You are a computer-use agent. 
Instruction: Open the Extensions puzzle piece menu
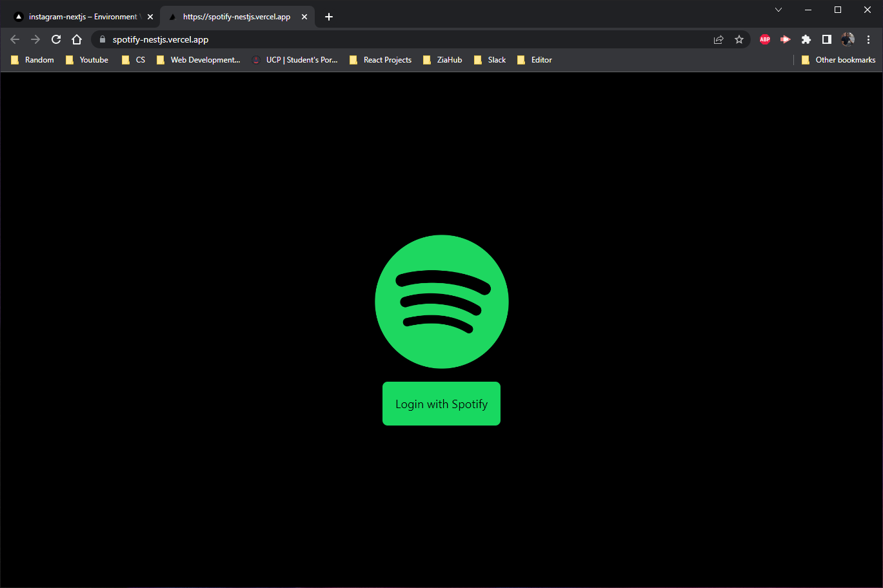(x=806, y=39)
